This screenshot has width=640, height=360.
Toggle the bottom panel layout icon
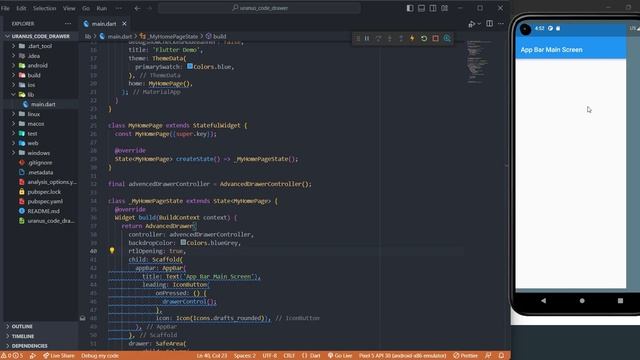point(421,8)
